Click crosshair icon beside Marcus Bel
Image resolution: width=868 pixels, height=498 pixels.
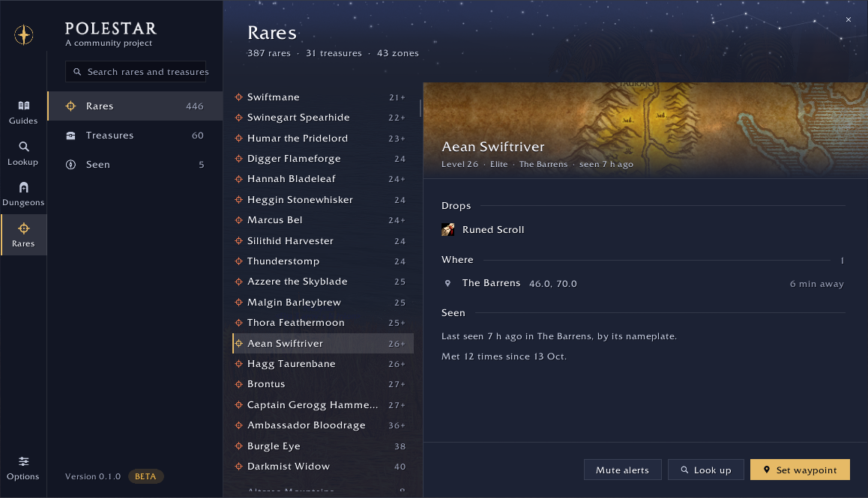[238, 219]
